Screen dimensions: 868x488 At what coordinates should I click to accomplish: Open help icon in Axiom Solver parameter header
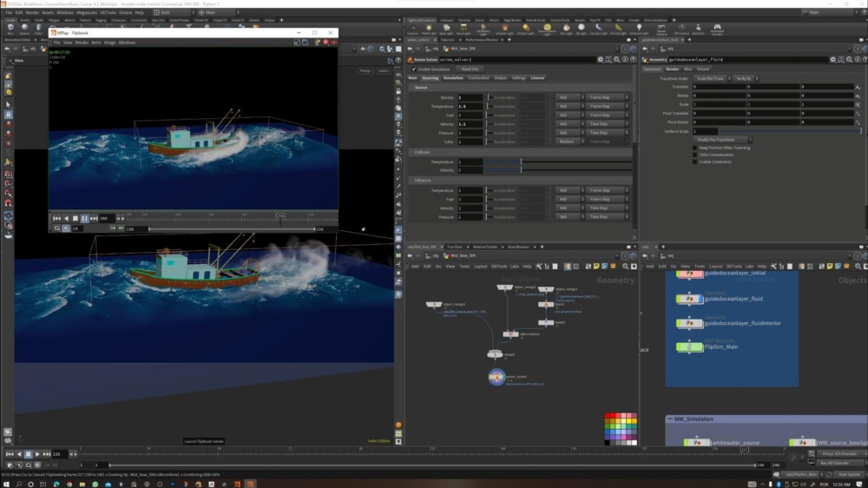634,59
